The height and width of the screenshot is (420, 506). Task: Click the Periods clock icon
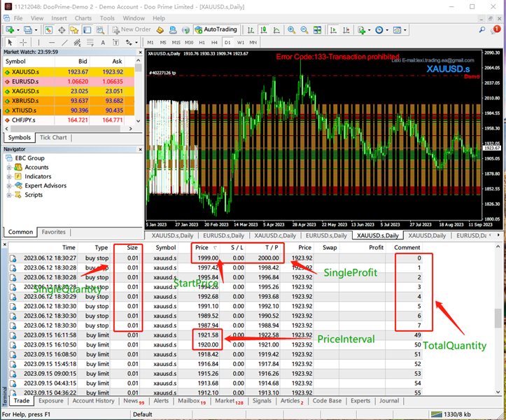pyautogui.click(x=379, y=30)
